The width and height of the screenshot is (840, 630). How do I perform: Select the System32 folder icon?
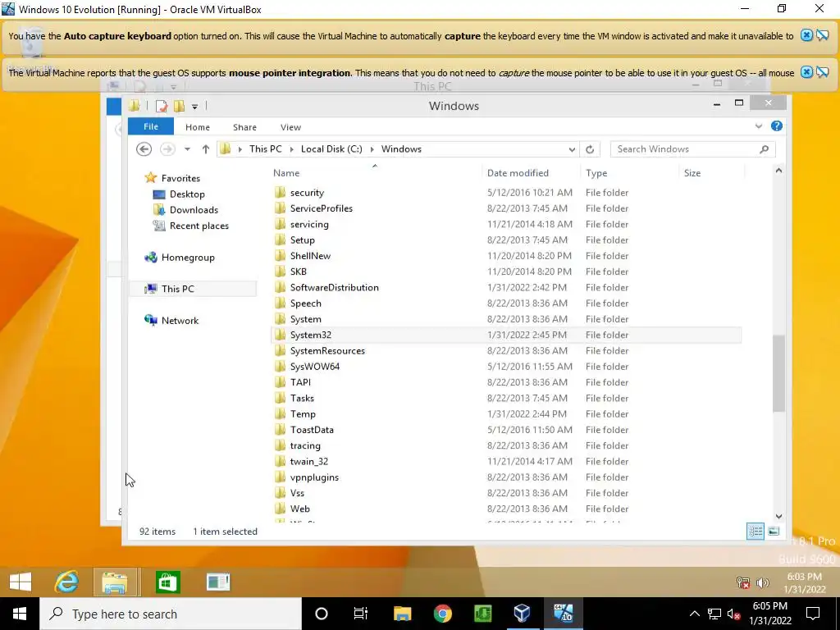280,335
